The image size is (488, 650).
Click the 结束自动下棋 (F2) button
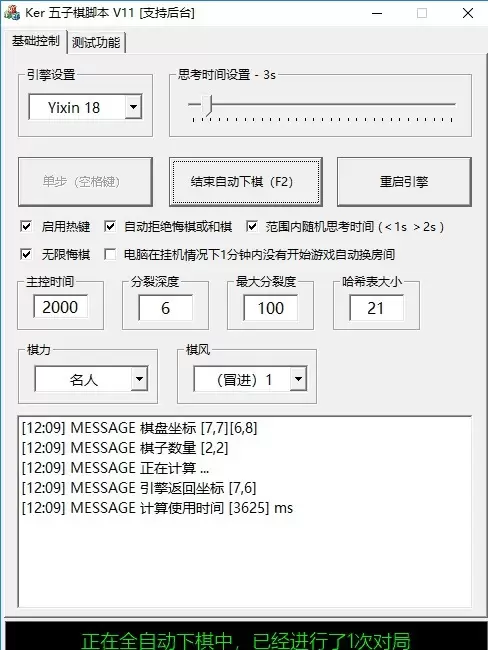(245, 182)
